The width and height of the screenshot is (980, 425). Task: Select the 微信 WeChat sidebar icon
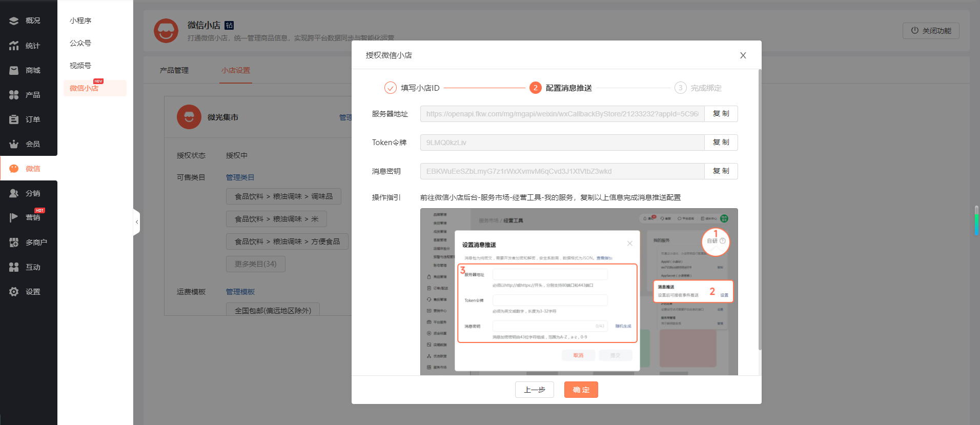(14, 169)
